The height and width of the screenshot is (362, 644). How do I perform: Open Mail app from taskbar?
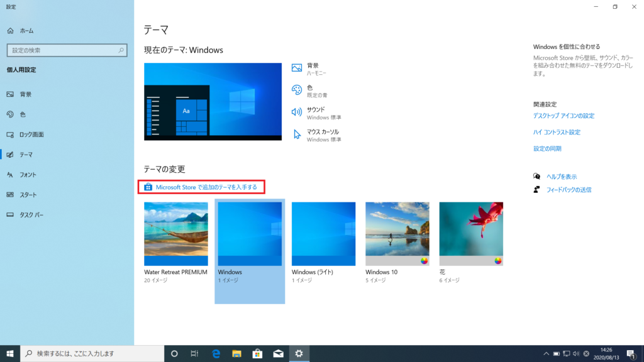pos(278,353)
